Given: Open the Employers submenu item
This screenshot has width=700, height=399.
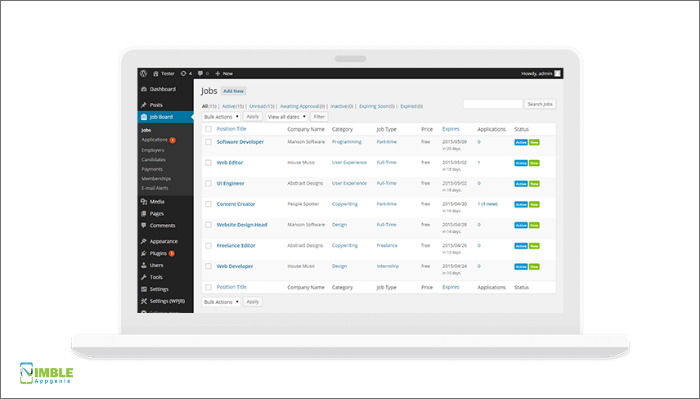Looking at the screenshot, I should point(153,150).
